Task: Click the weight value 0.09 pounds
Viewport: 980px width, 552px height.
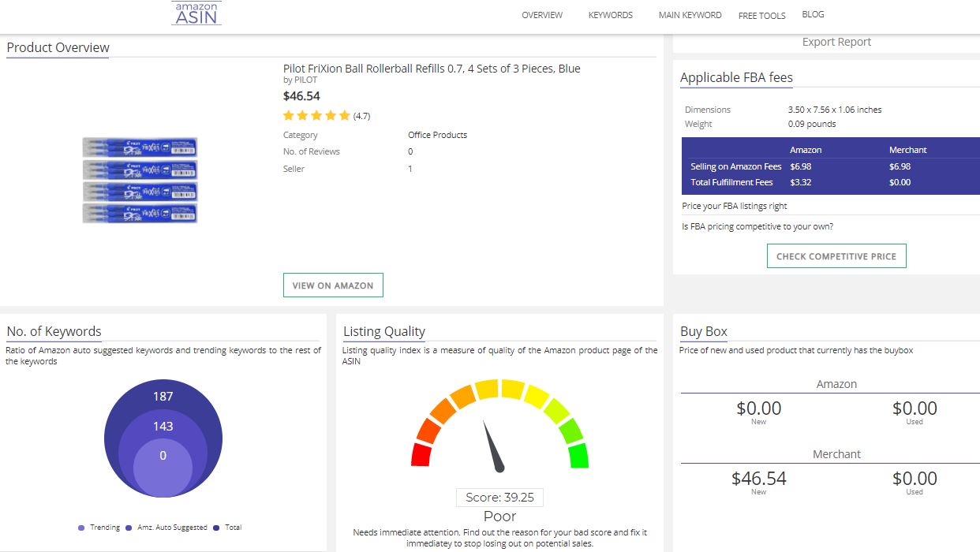Action: pos(812,124)
